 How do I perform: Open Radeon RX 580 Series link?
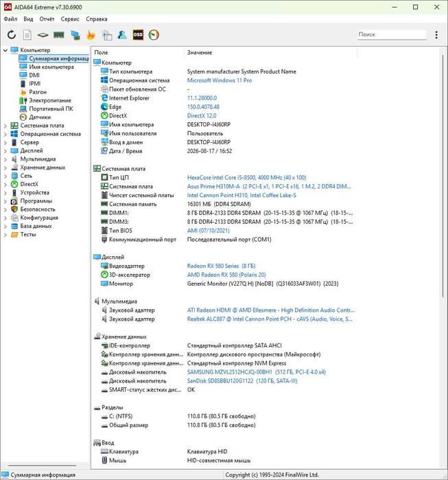(221, 266)
